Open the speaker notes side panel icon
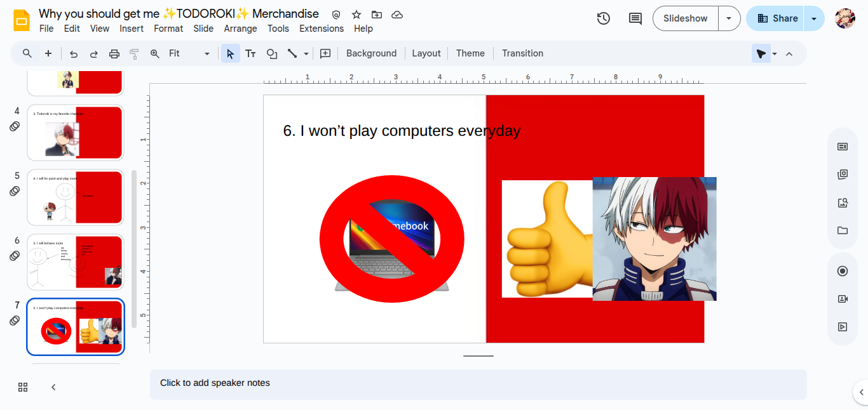868x410 pixels. click(x=843, y=147)
